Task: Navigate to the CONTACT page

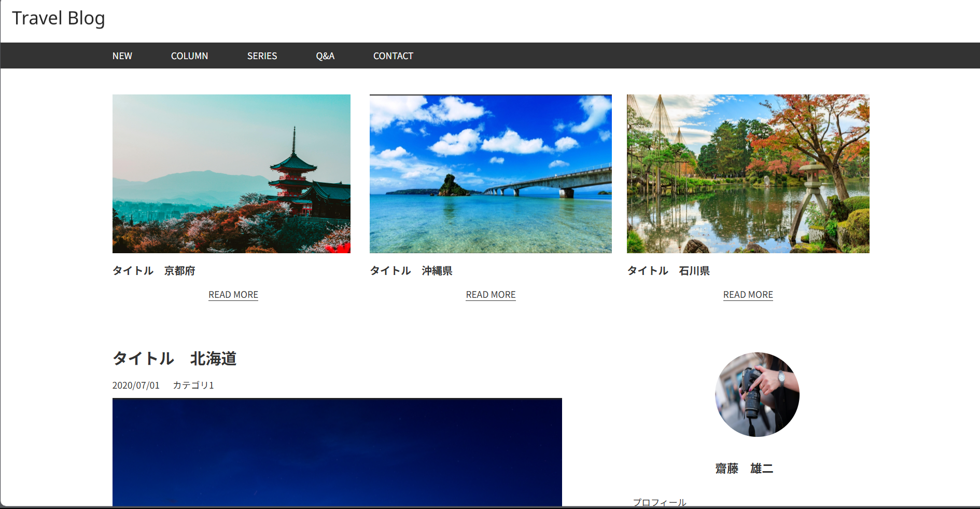Action: tap(393, 56)
